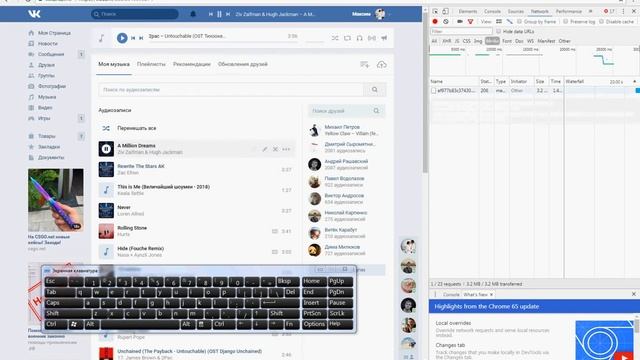Check Hide data URLs checkbox
The width and height of the screenshot is (640, 360).
498,31
